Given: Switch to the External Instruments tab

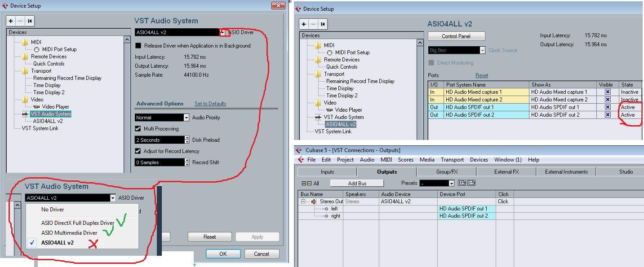Looking at the screenshot, I should pos(566,172).
